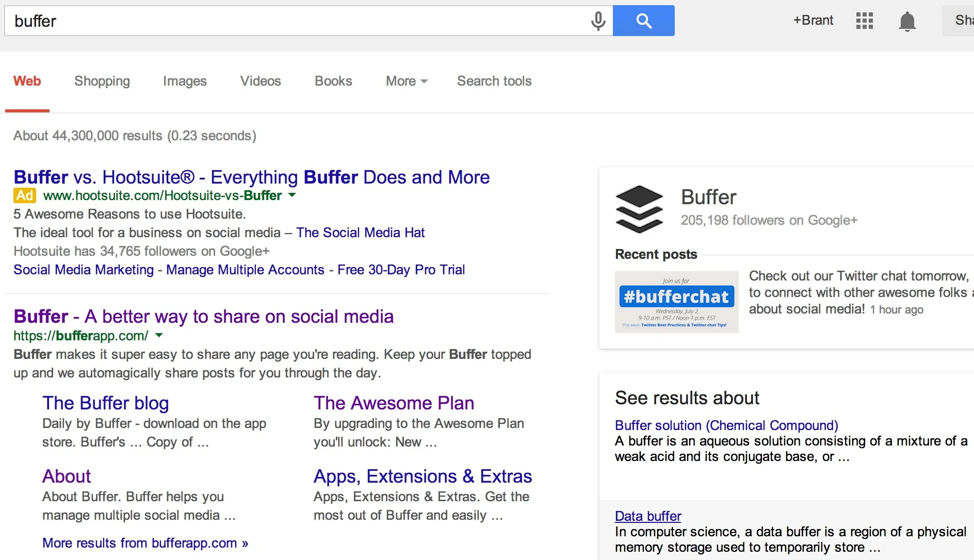The image size is (974, 560).
Task: Open the About sitelink
Action: pos(67,476)
